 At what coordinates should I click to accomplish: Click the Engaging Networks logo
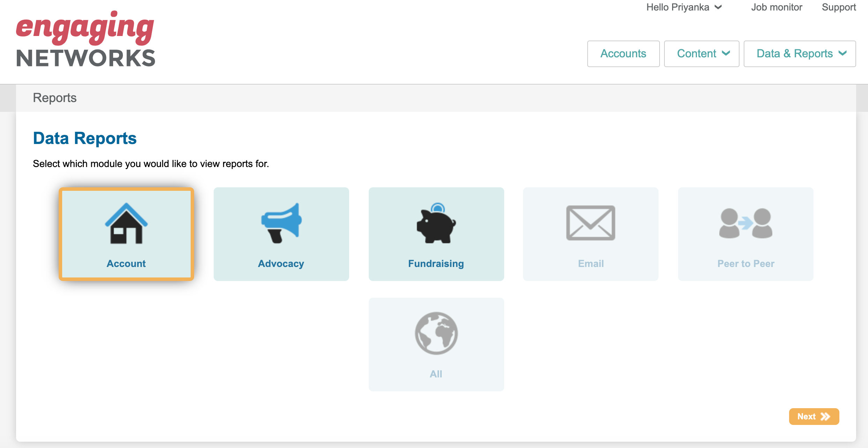pyautogui.click(x=86, y=39)
